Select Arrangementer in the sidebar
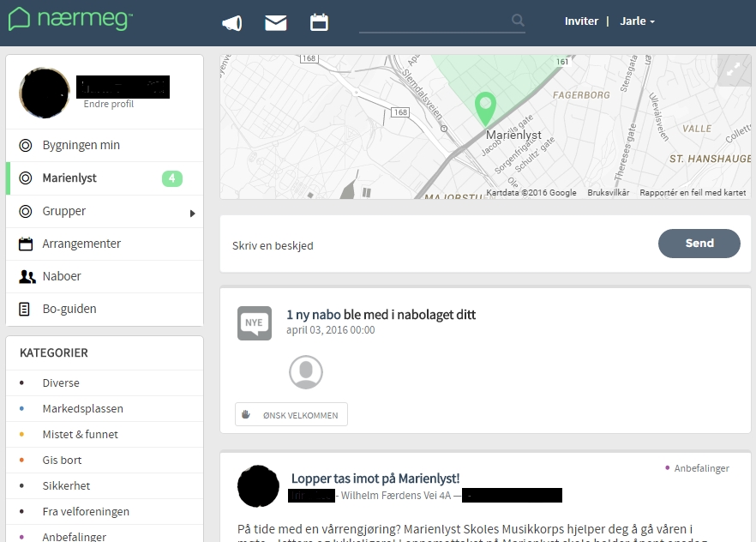Image resolution: width=756 pixels, height=542 pixels. pos(81,244)
